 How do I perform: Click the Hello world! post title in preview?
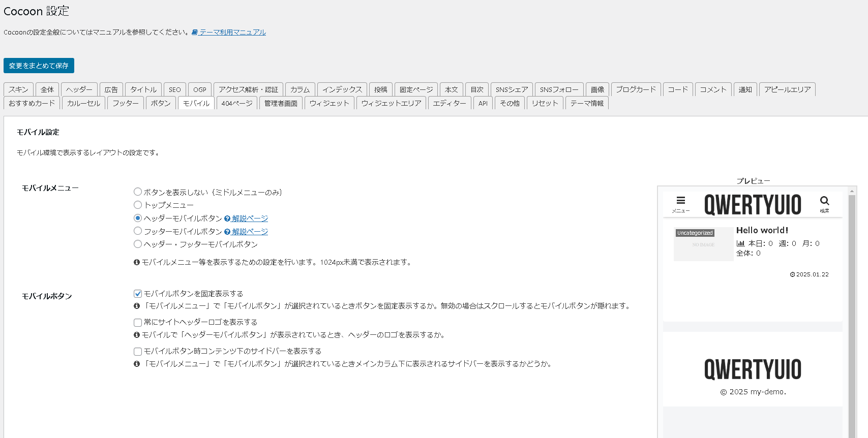(x=762, y=230)
